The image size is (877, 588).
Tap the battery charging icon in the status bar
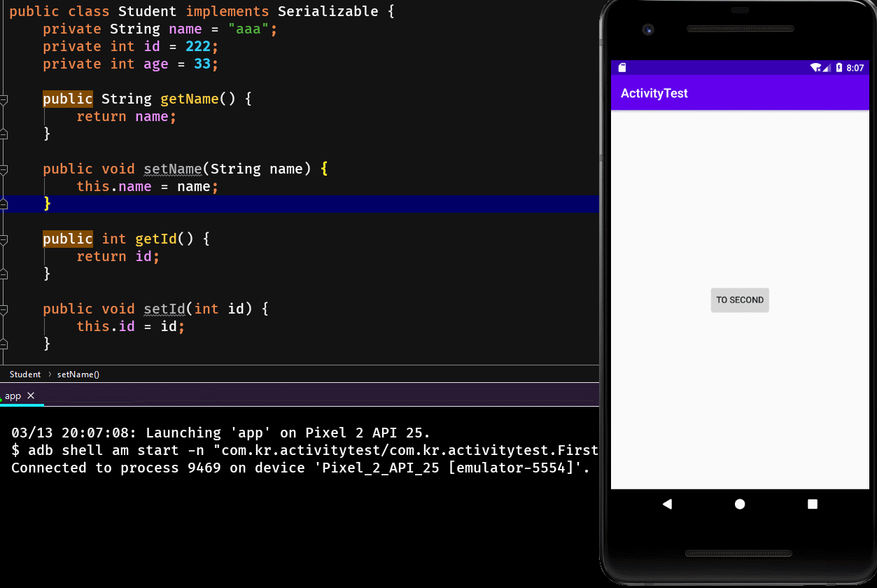(x=839, y=68)
